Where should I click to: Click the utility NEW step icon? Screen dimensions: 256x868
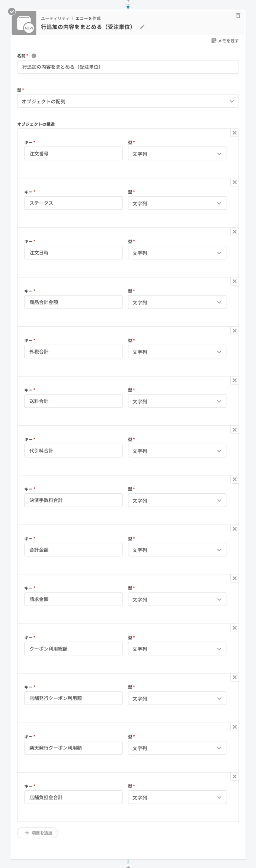tap(24, 23)
